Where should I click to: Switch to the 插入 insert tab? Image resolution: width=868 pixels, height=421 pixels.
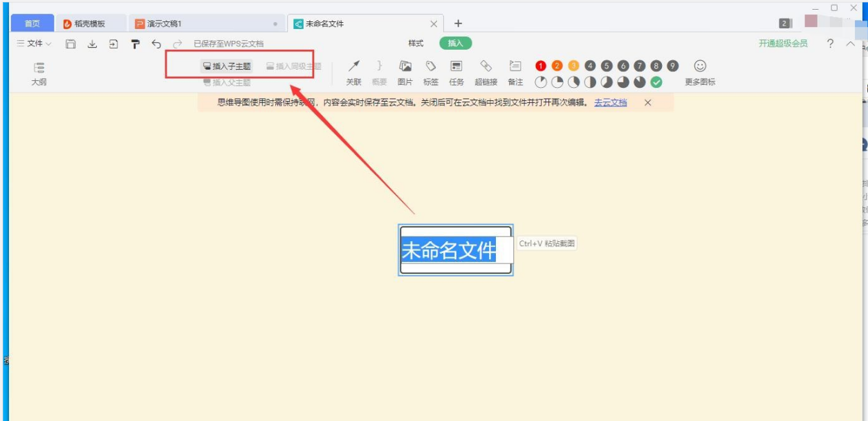click(456, 43)
